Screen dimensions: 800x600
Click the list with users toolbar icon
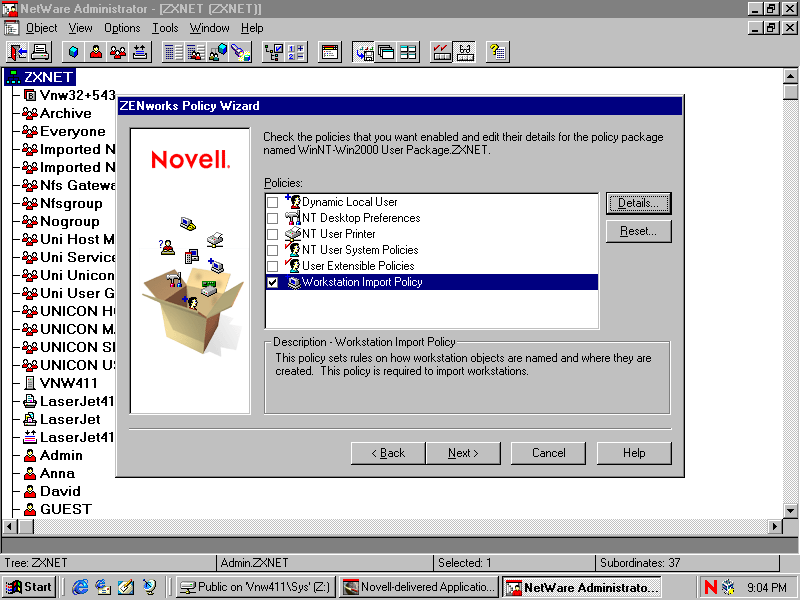coord(195,52)
